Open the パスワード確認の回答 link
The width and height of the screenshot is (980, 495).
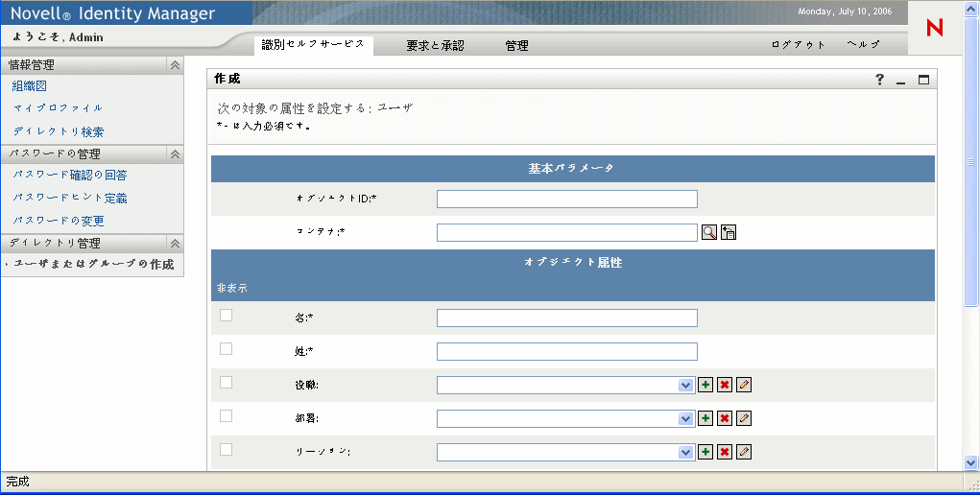click(x=70, y=175)
